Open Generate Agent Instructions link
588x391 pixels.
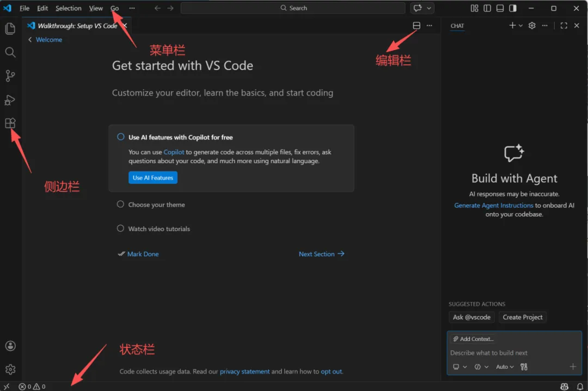tap(493, 205)
